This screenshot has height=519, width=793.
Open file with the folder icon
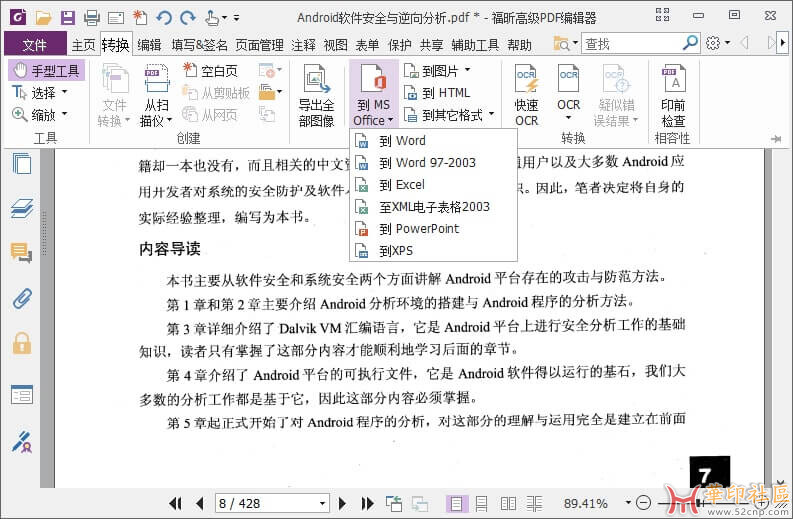pos(43,18)
